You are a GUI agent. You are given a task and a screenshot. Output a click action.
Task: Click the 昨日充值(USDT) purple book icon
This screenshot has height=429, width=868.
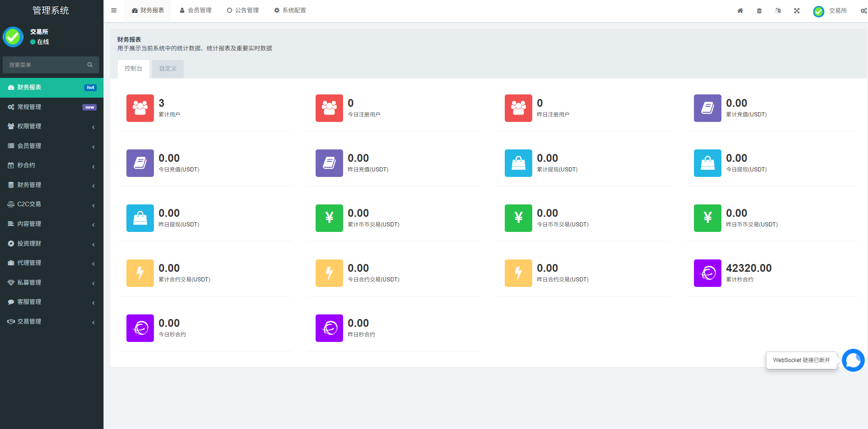point(329,163)
